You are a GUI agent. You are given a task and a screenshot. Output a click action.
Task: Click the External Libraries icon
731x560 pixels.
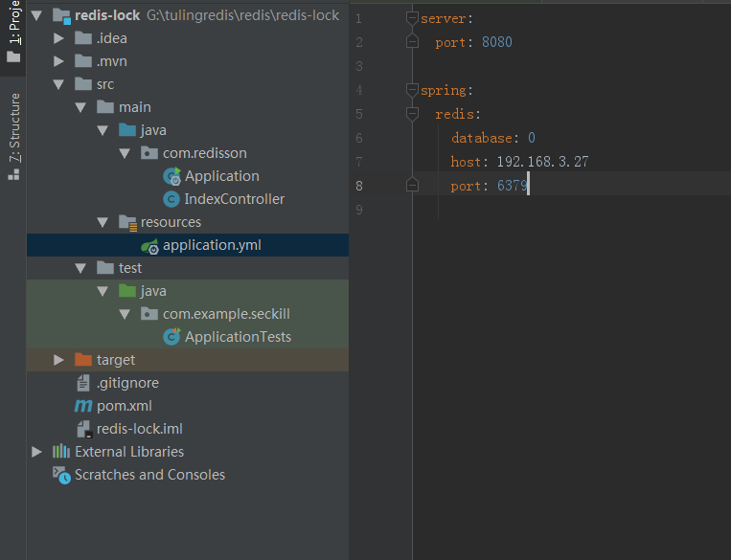[61, 452]
